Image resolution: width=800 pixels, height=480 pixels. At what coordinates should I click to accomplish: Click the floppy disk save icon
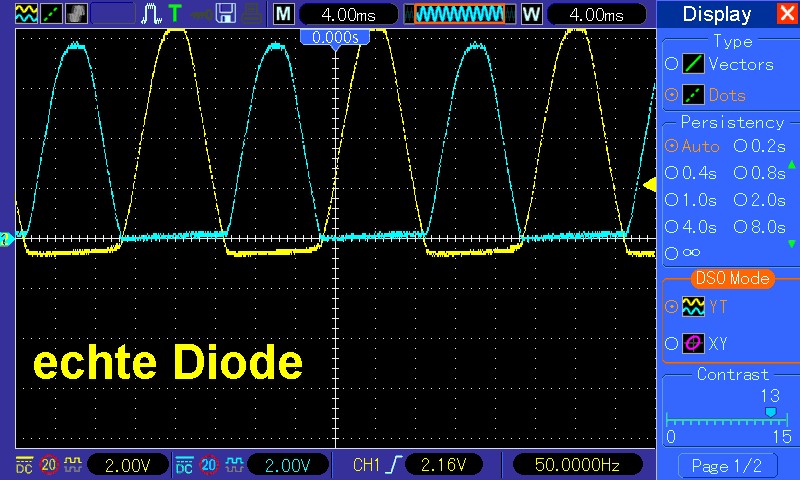(x=226, y=14)
